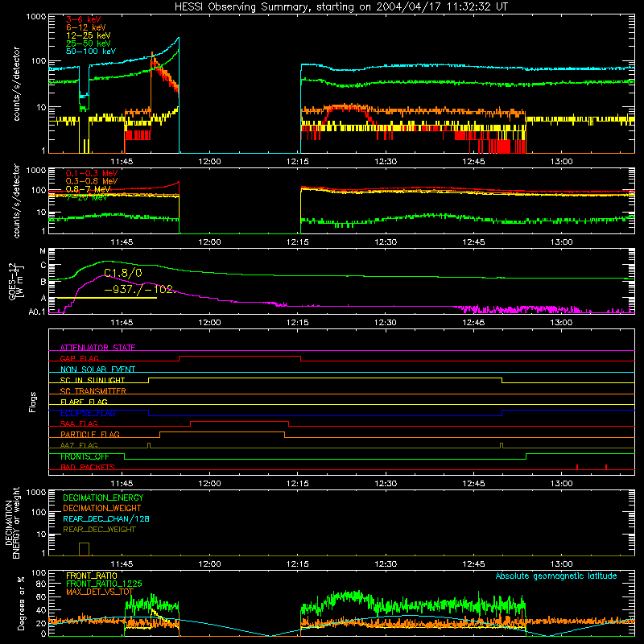The width and height of the screenshot is (644, 644).
Task: Click '12:15' under the top keV panel
Action: coord(297,162)
